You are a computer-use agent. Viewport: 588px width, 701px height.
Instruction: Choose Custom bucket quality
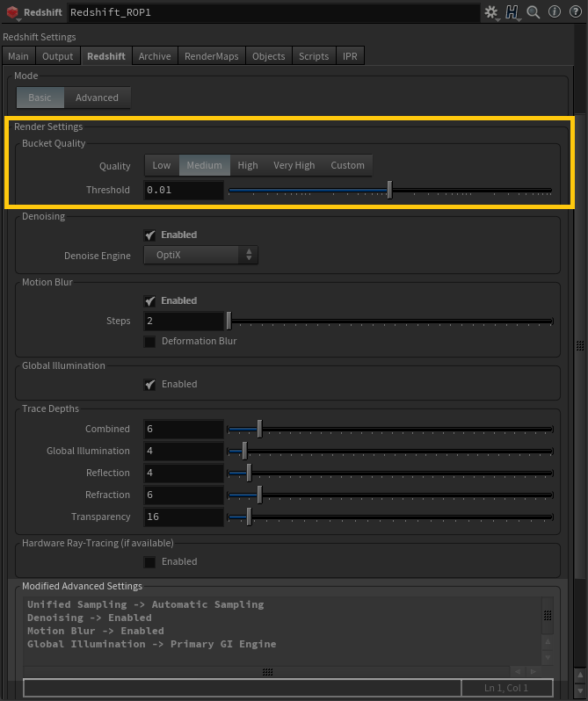click(347, 165)
